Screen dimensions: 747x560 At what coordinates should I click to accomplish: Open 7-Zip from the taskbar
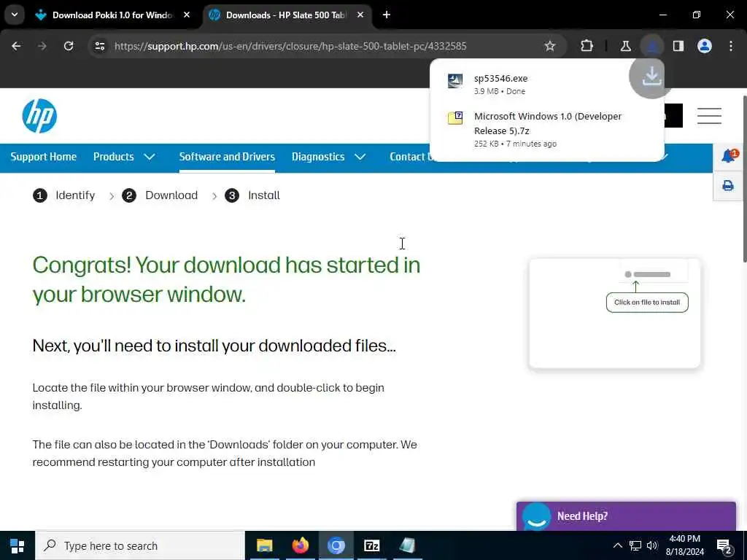click(x=371, y=545)
